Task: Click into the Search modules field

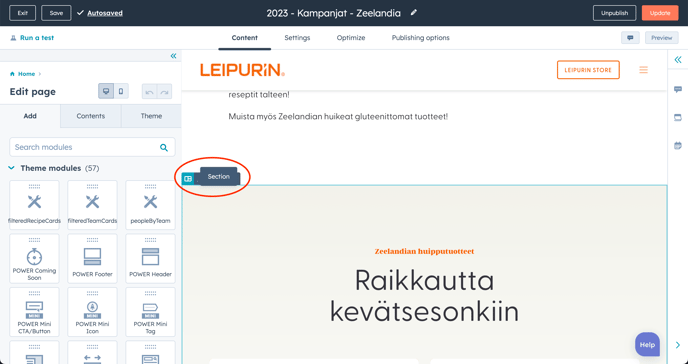Action: pyautogui.click(x=92, y=147)
